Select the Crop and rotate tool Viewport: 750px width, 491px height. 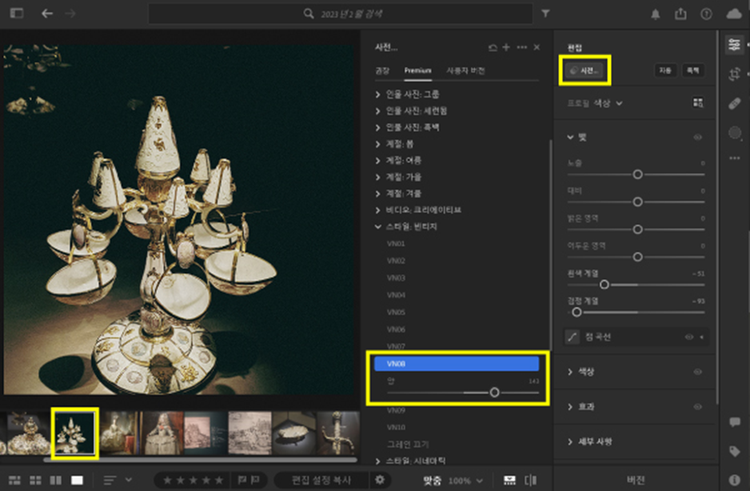pos(734,74)
